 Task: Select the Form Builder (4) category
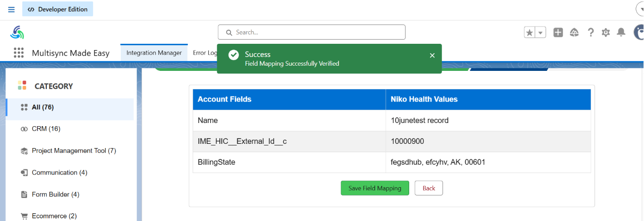pyautogui.click(x=70, y=194)
